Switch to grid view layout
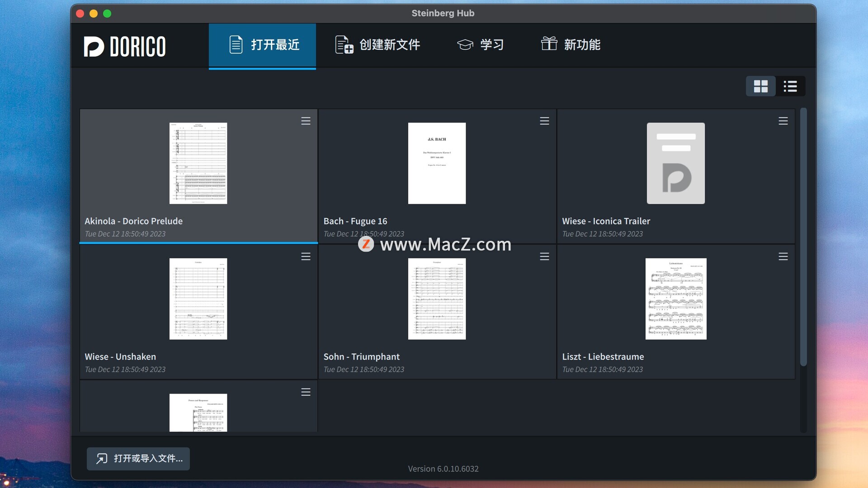The width and height of the screenshot is (868, 488). point(760,86)
